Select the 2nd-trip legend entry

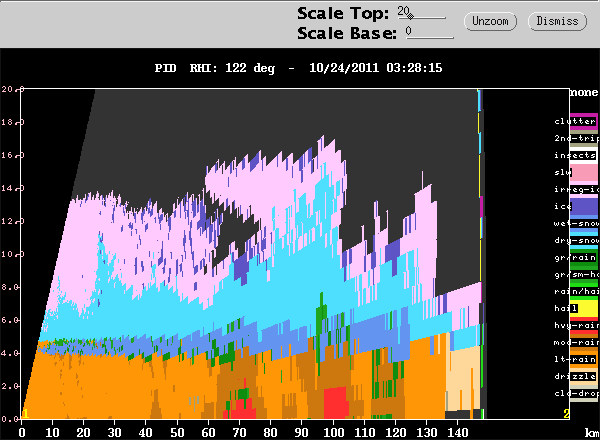tap(575, 138)
